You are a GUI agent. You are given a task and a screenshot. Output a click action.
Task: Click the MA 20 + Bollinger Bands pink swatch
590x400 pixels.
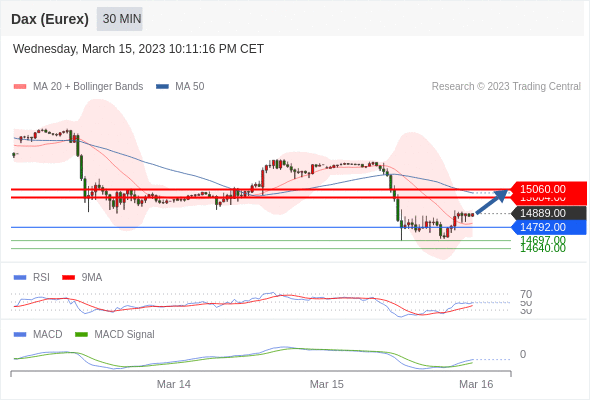(x=20, y=87)
